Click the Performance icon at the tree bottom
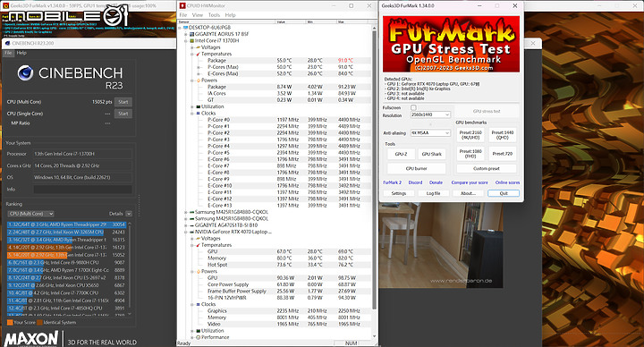The width and height of the screenshot is (644, 347). (198, 337)
